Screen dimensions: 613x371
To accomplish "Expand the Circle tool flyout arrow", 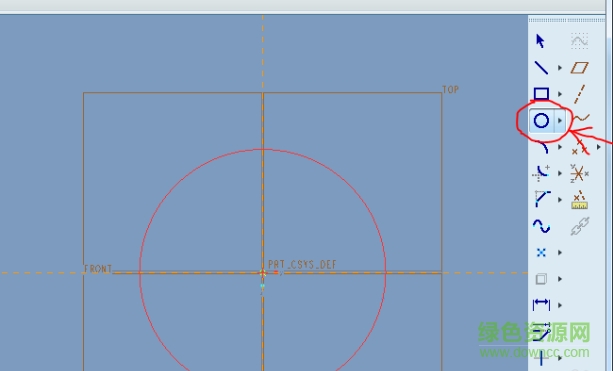I will pos(560,120).
